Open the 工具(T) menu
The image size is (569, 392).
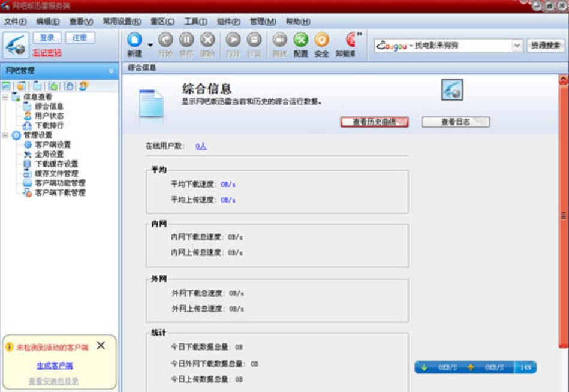(x=195, y=22)
